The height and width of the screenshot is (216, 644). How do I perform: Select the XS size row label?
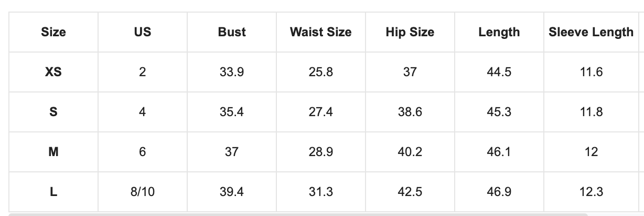tap(53, 72)
